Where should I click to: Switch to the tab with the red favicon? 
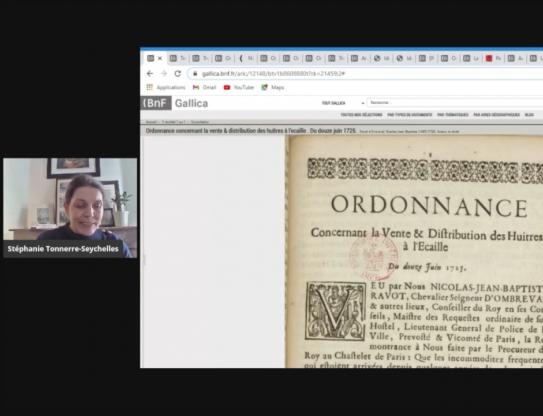point(493,59)
